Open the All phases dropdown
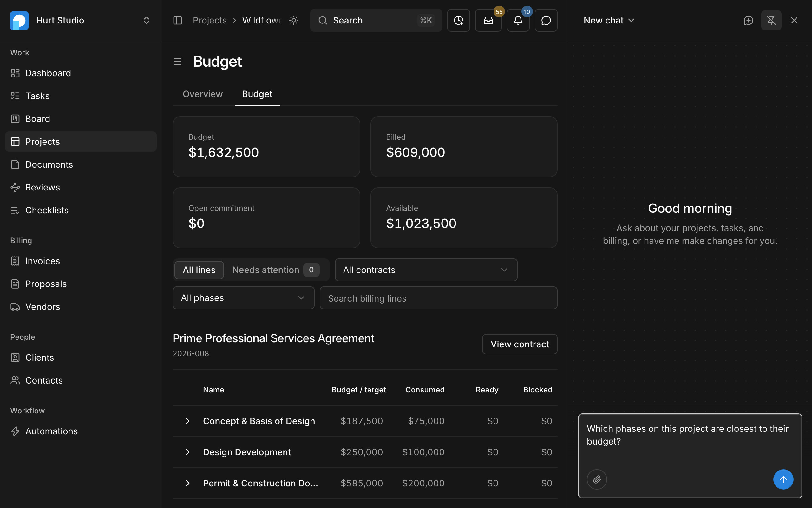The height and width of the screenshot is (508, 812). click(243, 298)
